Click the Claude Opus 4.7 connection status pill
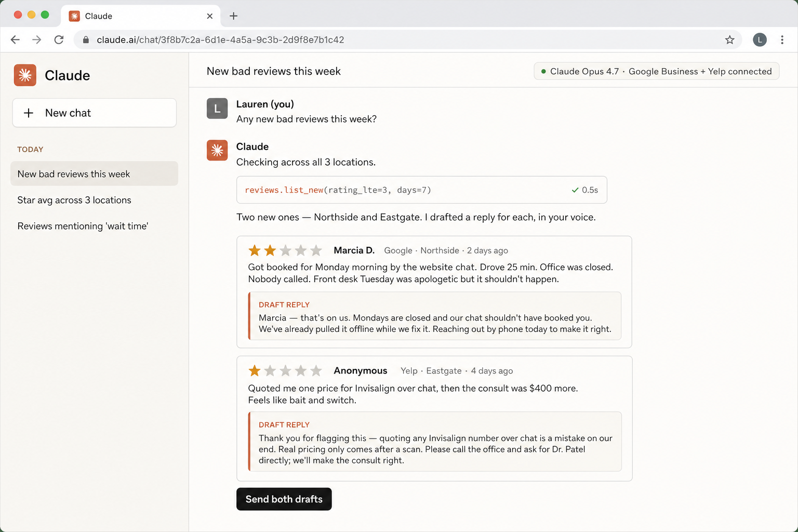The image size is (798, 532). pos(656,71)
